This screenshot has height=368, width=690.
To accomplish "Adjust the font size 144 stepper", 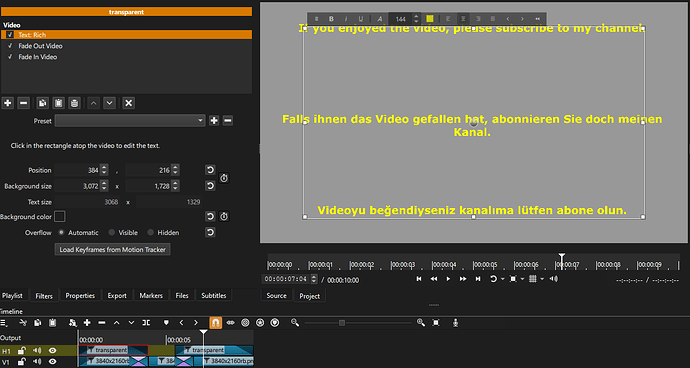I will coord(416,19).
